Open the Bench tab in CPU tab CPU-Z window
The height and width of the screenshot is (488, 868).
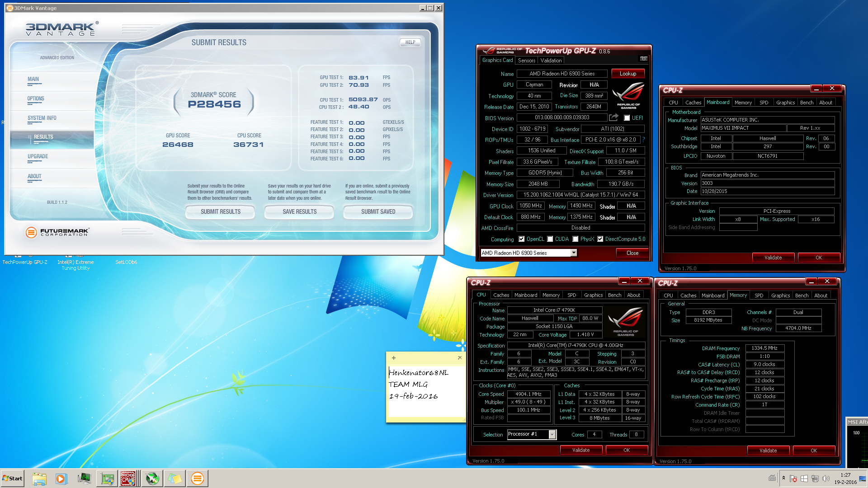coord(614,295)
